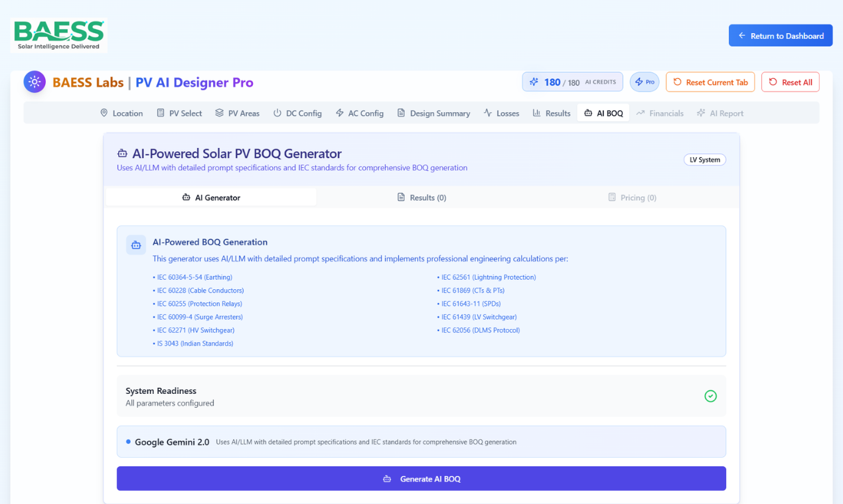This screenshot has width=843, height=504.
Task: Switch to the Design Summary tab
Action: coord(433,113)
